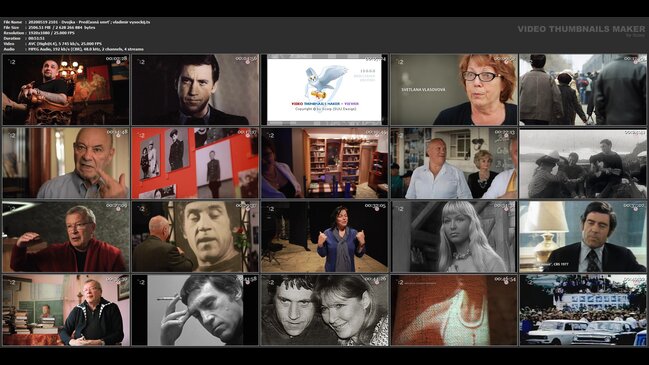Open thumbnail of man in white shirt with women
The image size is (649, 365).
(454, 163)
